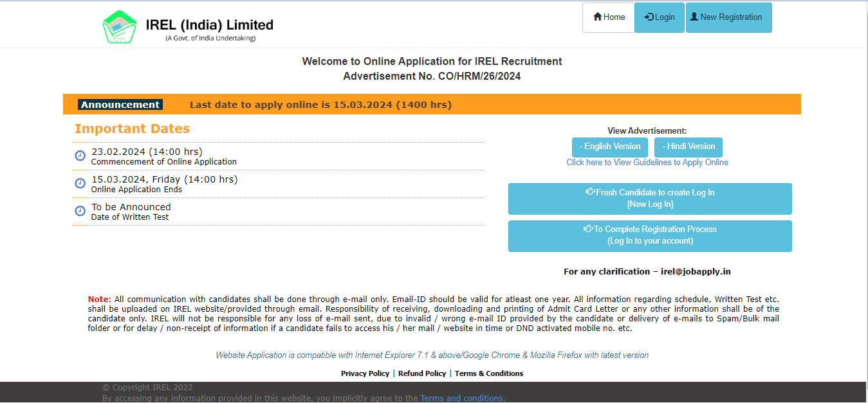Open Guidelines to Apply Online link
This screenshot has height=403, width=868.
(x=647, y=163)
